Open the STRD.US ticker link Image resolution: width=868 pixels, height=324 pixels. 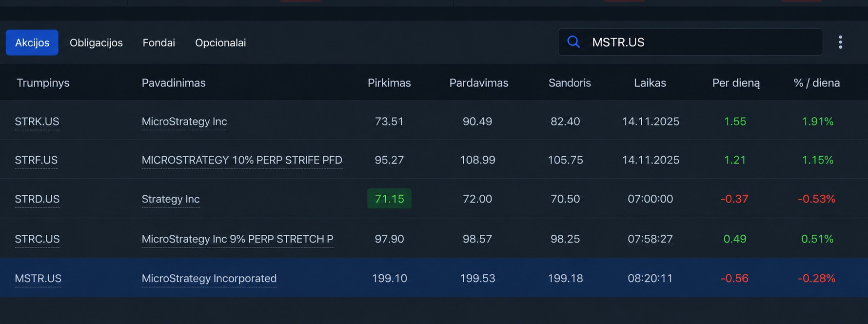[37, 199]
